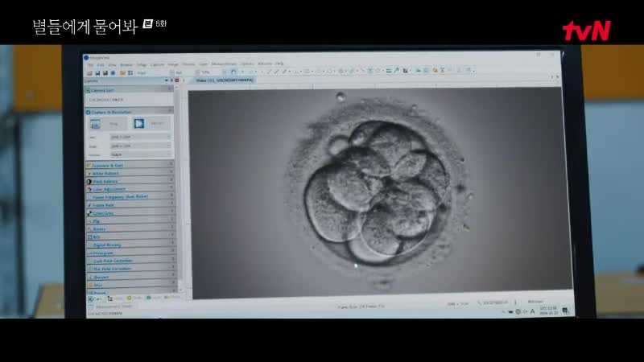Switch to the Folders bottom sidebar tab

[115, 298]
